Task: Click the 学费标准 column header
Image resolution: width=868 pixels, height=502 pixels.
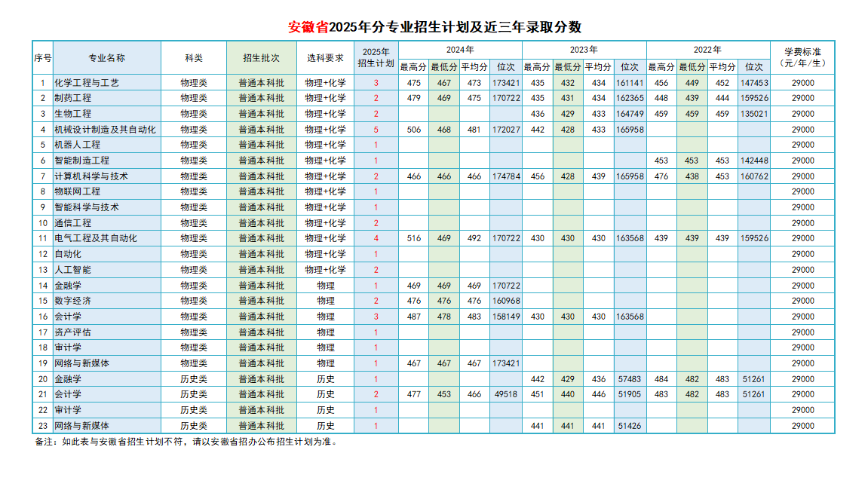Action: coord(802,58)
